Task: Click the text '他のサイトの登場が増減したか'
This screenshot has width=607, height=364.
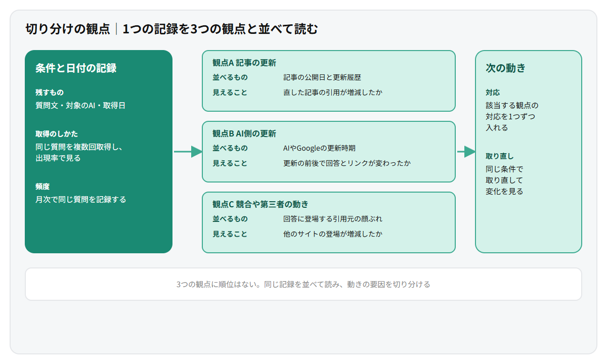Action: click(x=333, y=234)
